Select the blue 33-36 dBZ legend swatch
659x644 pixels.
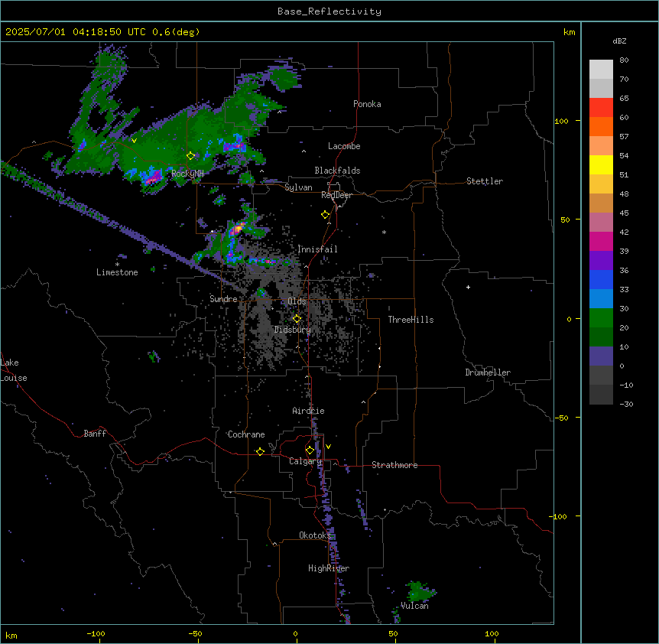pyautogui.click(x=601, y=279)
